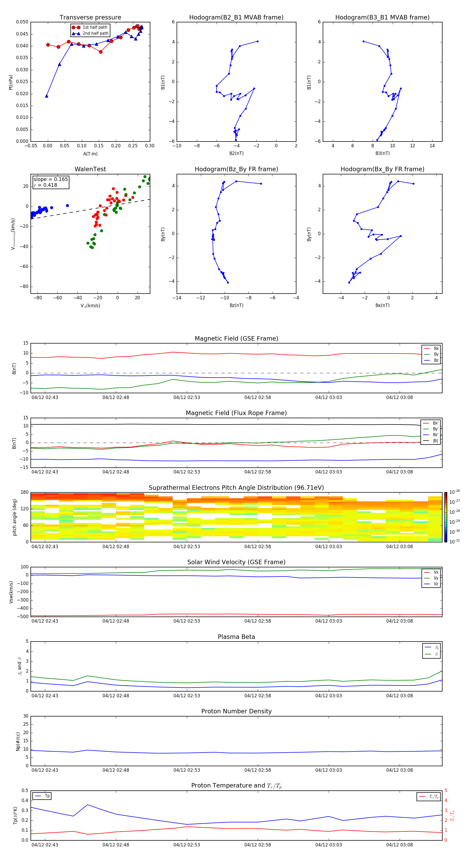Click the Proton Number Density title
The height and width of the screenshot is (868, 473).
236,711
